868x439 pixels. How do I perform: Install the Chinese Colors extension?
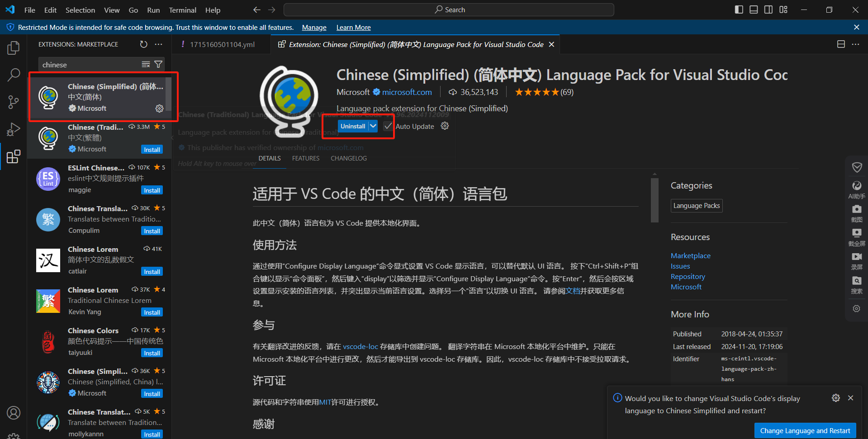click(152, 353)
